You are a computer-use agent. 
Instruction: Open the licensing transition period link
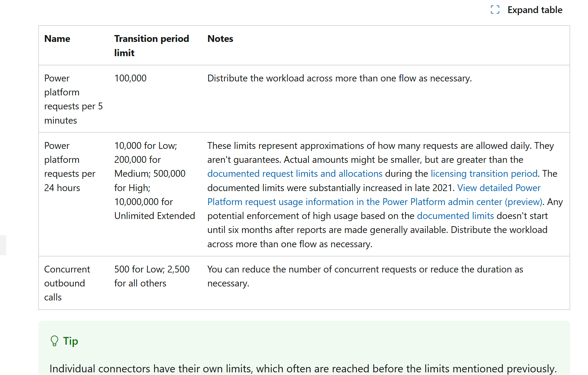[484, 174]
